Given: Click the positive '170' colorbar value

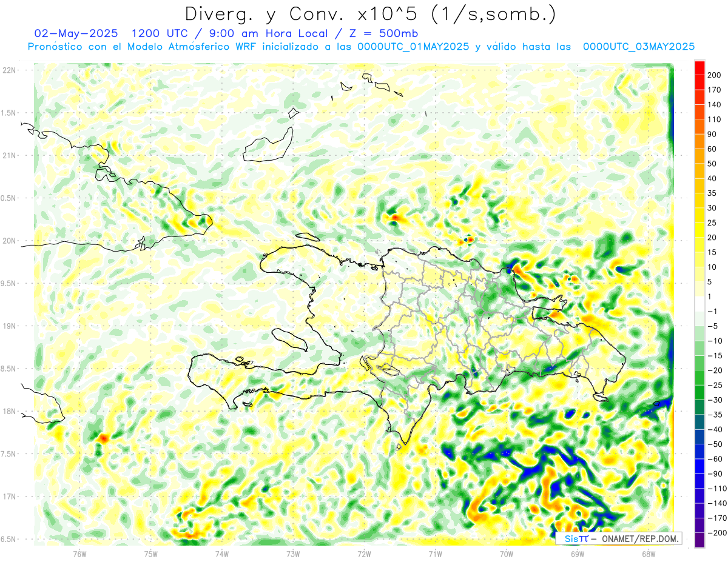Looking at the screenshot, I should (713, 90).
